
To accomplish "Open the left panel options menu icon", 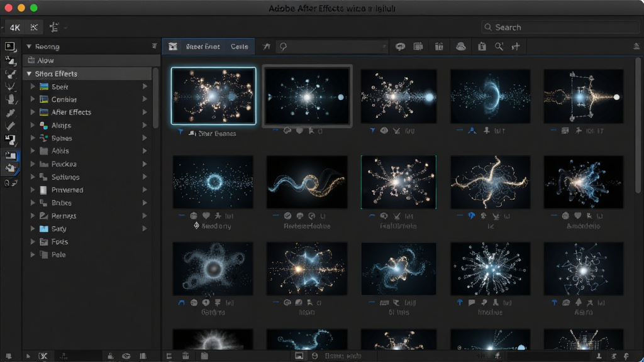I will click(155, 47).
